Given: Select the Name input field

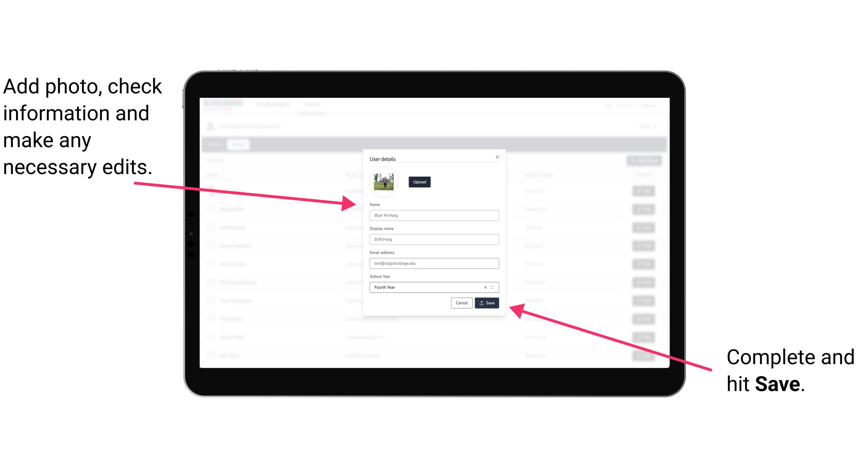Looking at the screenshot, I should tap(434, 215).
